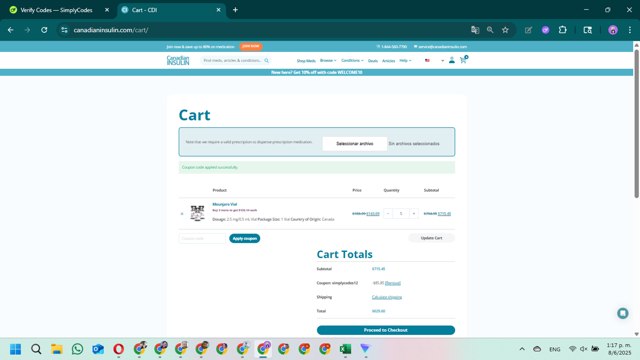Open the Articles menu item
The height and width of the screenshot is (360, 640).
388,60
